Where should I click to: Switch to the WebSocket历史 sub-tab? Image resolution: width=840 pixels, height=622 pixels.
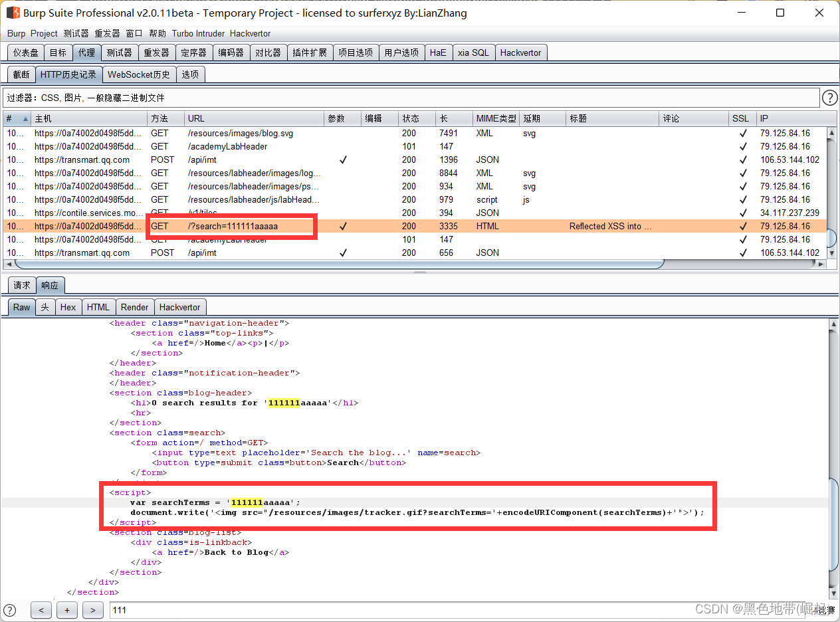click(x=139, y=74)
